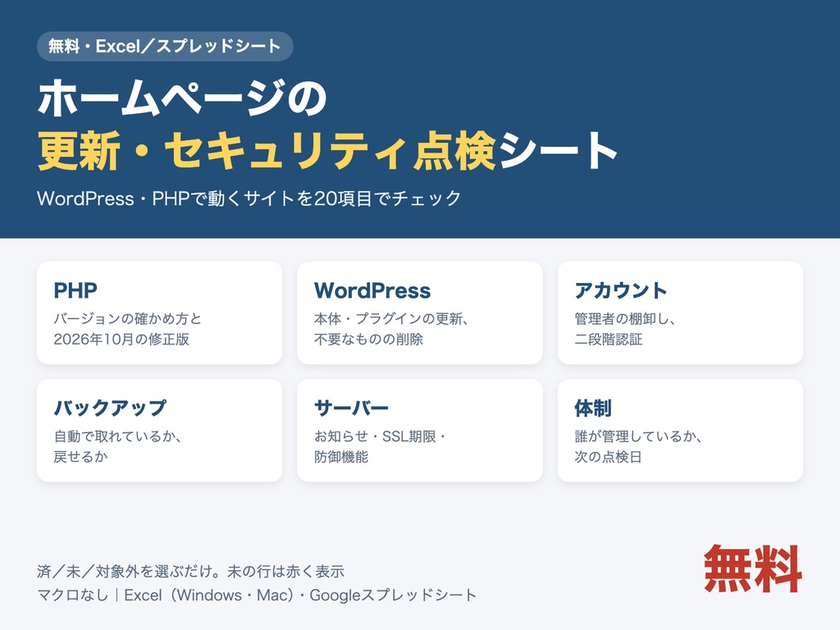Click the text 戻せるか
Viewport: 840px width, 630px height.
(81, 456)
